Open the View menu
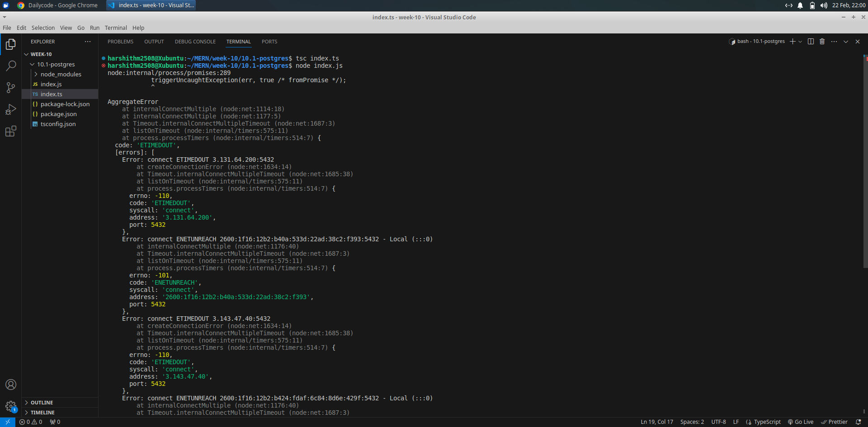This screenshot has height=427, width=868. click(66, 28)
